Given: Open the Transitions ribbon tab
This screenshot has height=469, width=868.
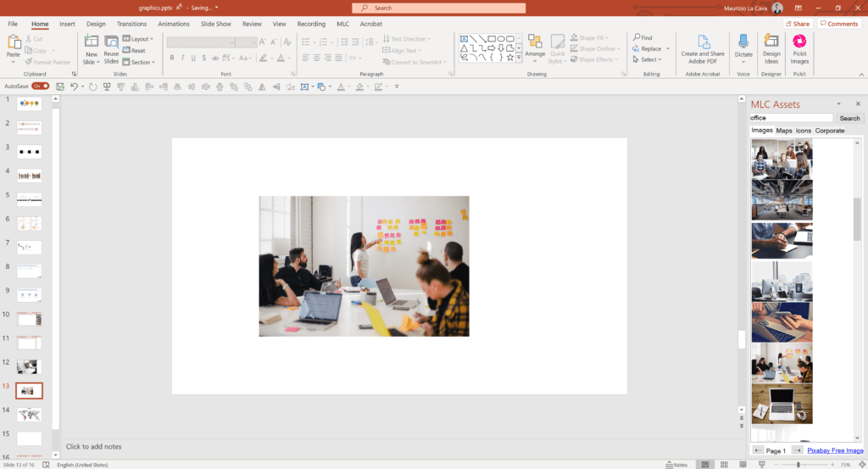Looking at the screenshot, I should [x=131, y=24].
